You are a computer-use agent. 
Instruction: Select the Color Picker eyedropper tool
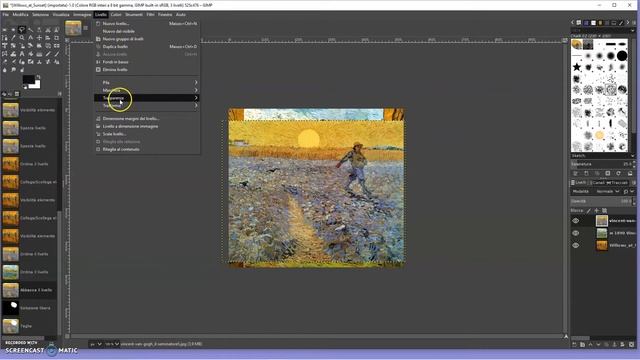click(13, 38)
